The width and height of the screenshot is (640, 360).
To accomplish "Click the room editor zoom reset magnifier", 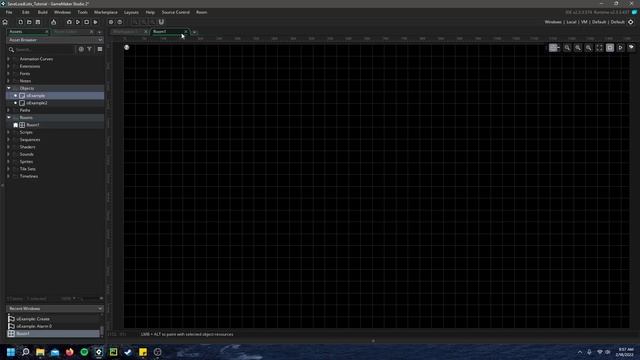I will pyautogui.click(x=567, y=48).
